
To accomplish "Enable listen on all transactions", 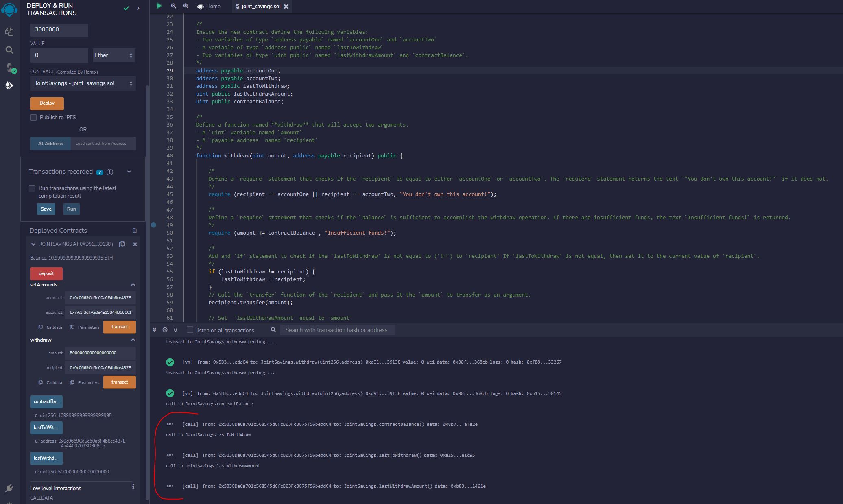I will point(190,330).
